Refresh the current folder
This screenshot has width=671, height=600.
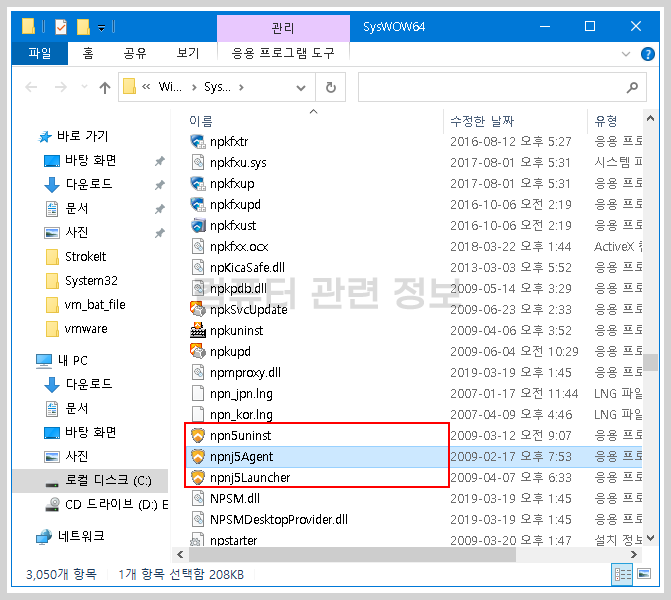pos(331,87)
